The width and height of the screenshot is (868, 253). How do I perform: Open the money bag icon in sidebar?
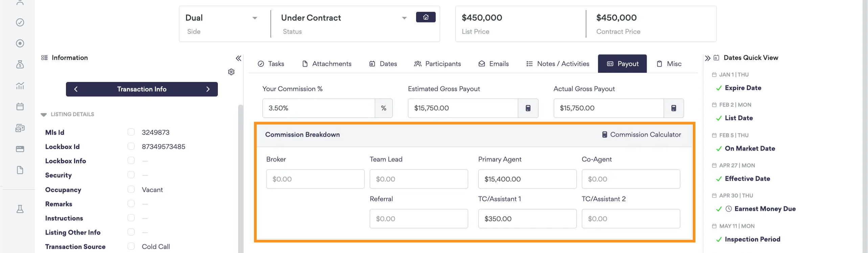click(20, 64)
